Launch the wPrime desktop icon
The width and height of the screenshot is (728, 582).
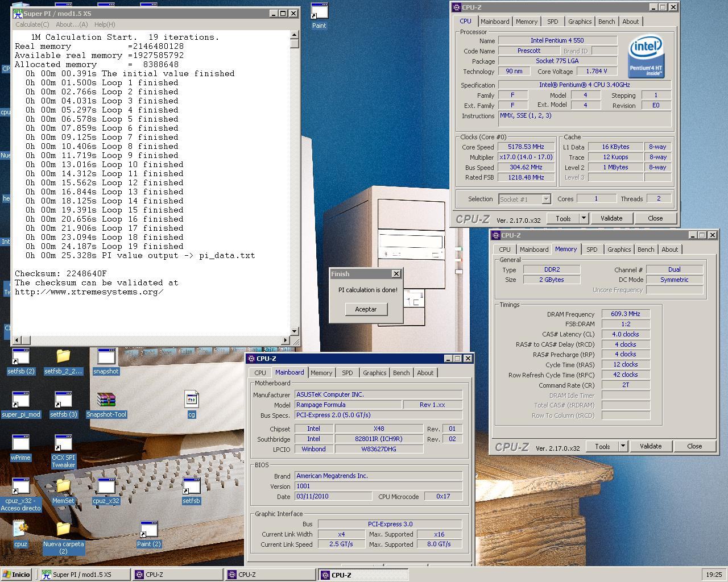tap(20, 447)
